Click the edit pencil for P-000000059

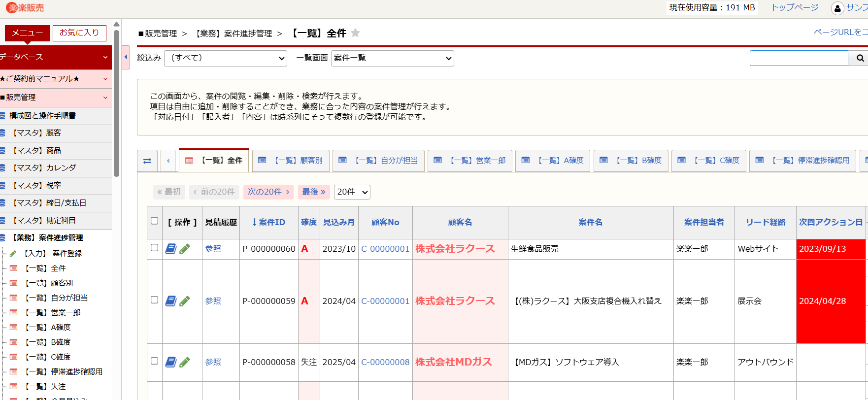(185, 301)
